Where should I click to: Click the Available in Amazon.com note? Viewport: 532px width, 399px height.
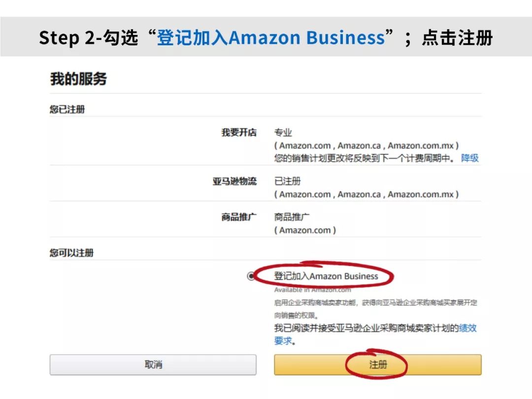coord(312,290)
